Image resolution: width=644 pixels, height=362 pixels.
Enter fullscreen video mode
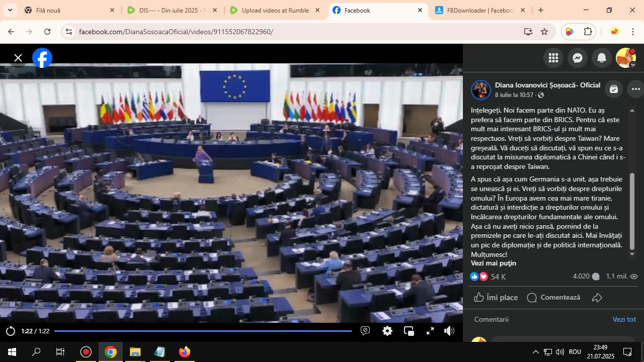pyautogui.click(x=430, y=331)
